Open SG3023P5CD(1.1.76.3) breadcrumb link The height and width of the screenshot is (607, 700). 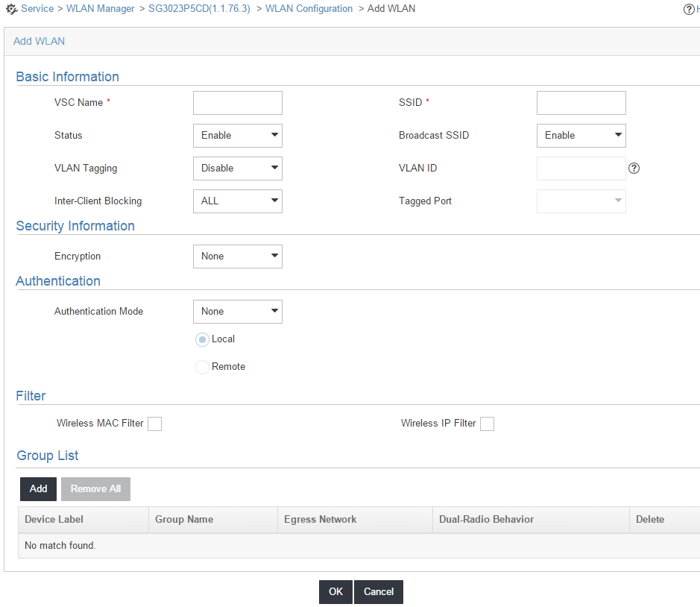pos(199,8)
